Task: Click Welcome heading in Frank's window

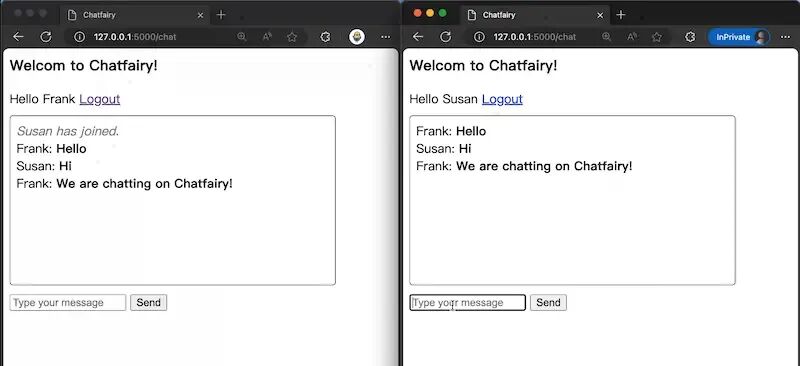Action: click(x=84, y=65)
